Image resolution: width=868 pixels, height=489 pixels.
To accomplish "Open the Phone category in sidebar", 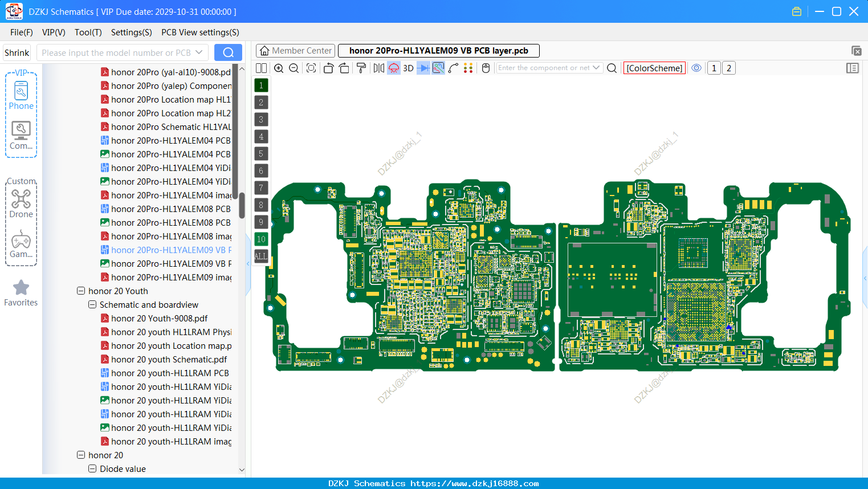I will pyautogui.click(x=21, y=95).
